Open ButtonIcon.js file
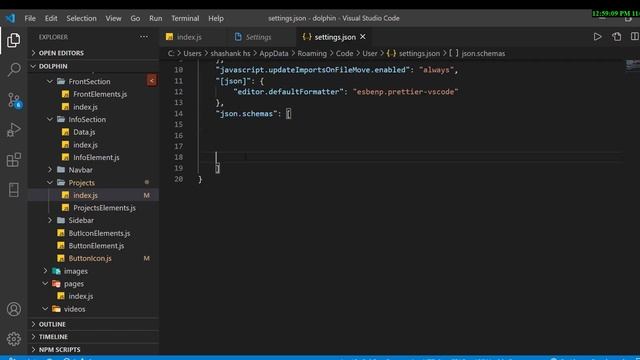Viewport: 640px width, 360px height. pyautogui.click(x=90, y=258)
